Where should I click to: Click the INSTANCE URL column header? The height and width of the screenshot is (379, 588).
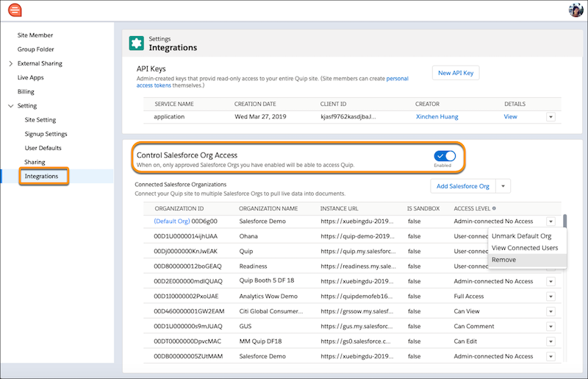[339, 208]
